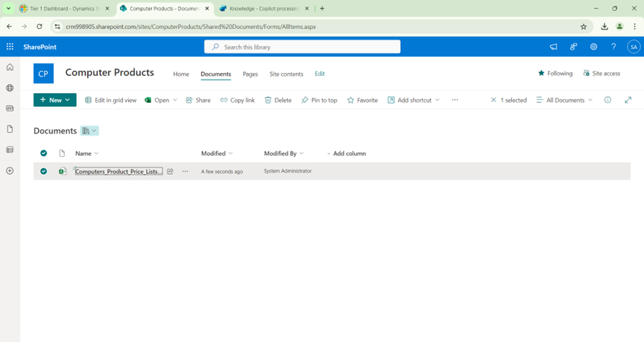The height and width of the screenshot is (342, 644).
Task: Toggle the select-all items checkbox in header row
Action: pyautogui.click(x=44, y=154)
